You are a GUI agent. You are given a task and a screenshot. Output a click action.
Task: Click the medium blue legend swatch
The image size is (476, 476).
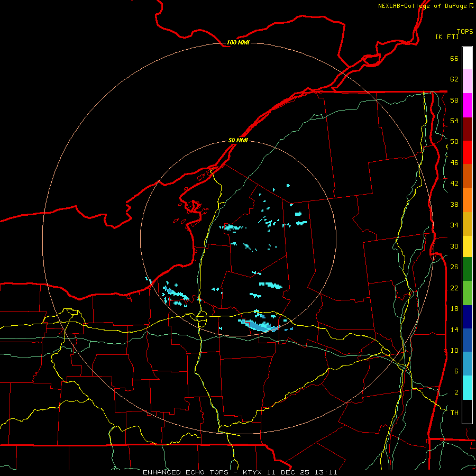[x=467, y=340]
